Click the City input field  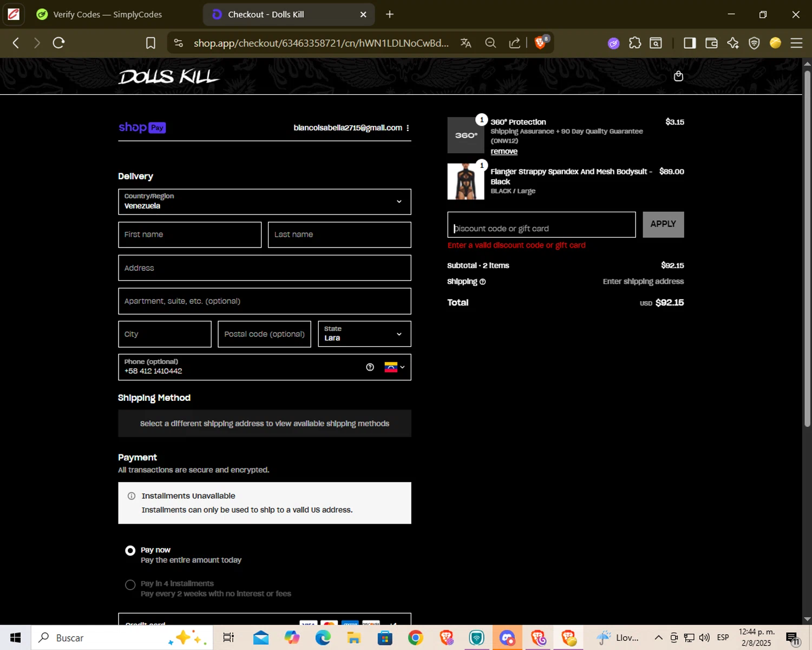165,334
